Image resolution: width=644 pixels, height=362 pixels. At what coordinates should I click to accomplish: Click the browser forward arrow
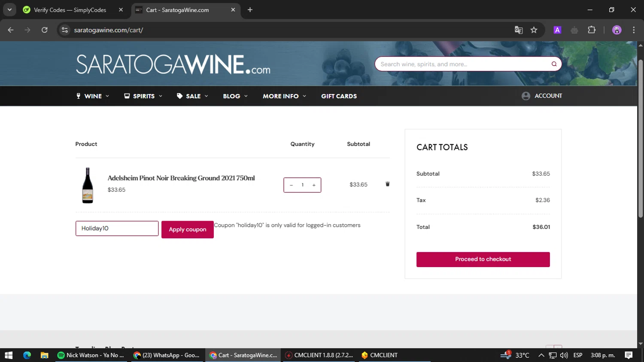[27, 30]
